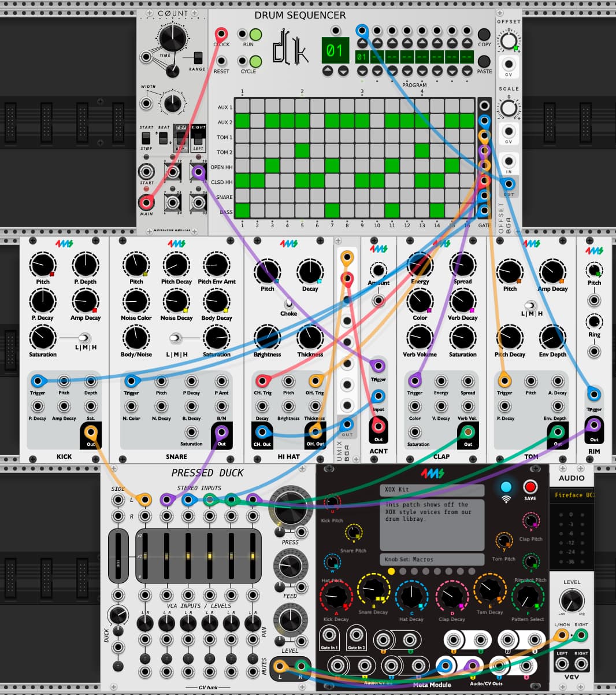Screen dimensions: 616x695
Task: Click the Kick module Out jack
Action: [91, 432]
